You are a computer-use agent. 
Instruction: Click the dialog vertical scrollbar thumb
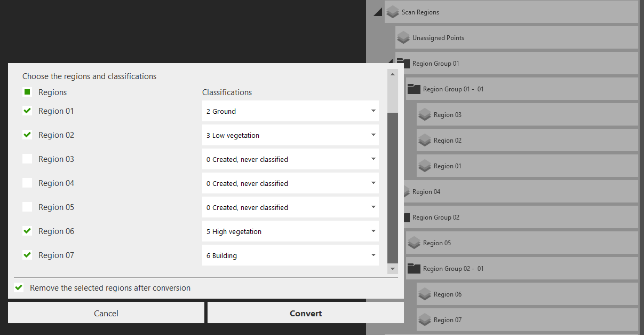pyautogui.click(x=393, y=188)
